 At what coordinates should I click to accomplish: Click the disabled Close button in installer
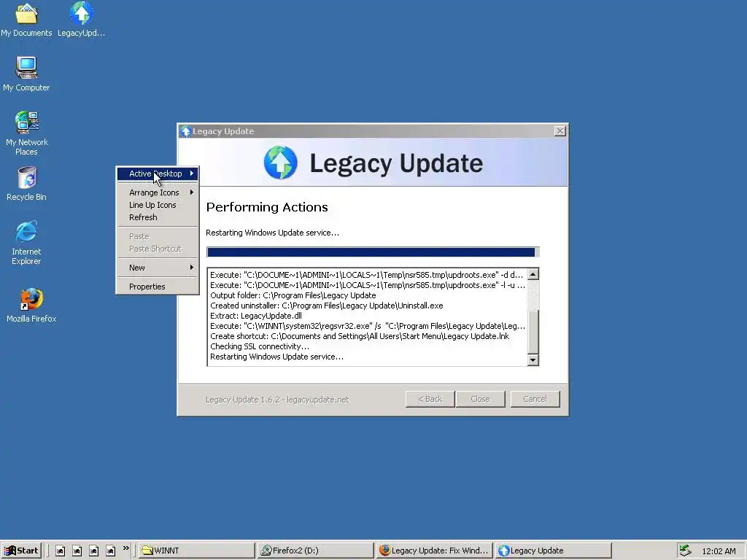480,399
